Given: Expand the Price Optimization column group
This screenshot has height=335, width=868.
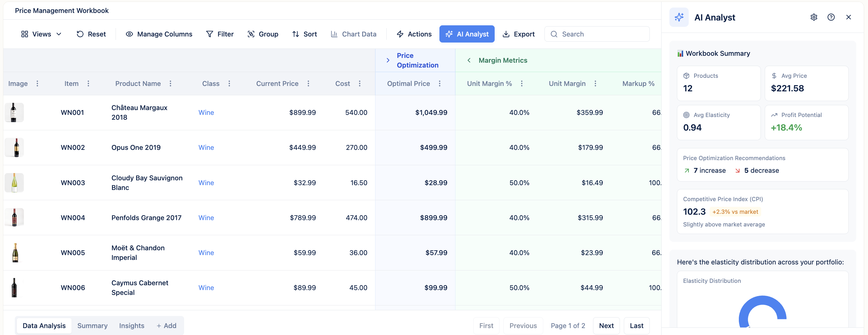Looking at the screenshot, I should point(388,60).
